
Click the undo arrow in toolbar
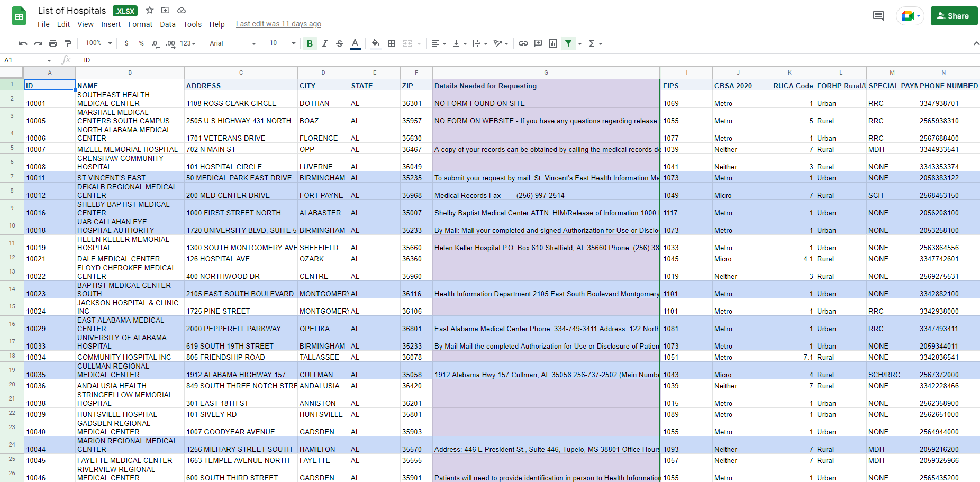pyautogui.click(x=23, y=43)
